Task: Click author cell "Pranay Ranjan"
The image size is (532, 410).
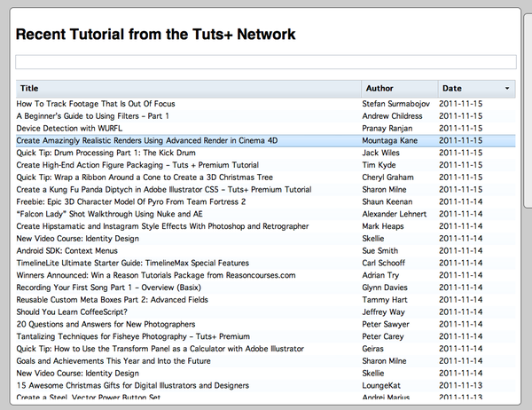Action: click(x=387, y=129)
